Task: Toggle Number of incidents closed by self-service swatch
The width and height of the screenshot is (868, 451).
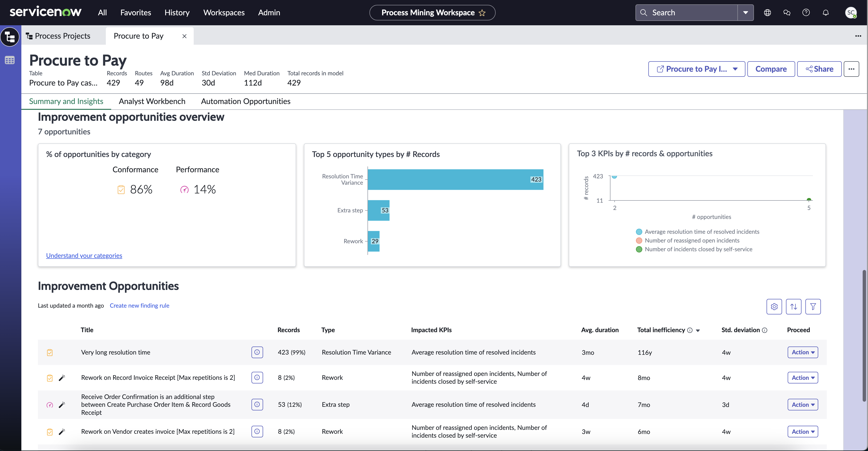Action: pos(639,249)
